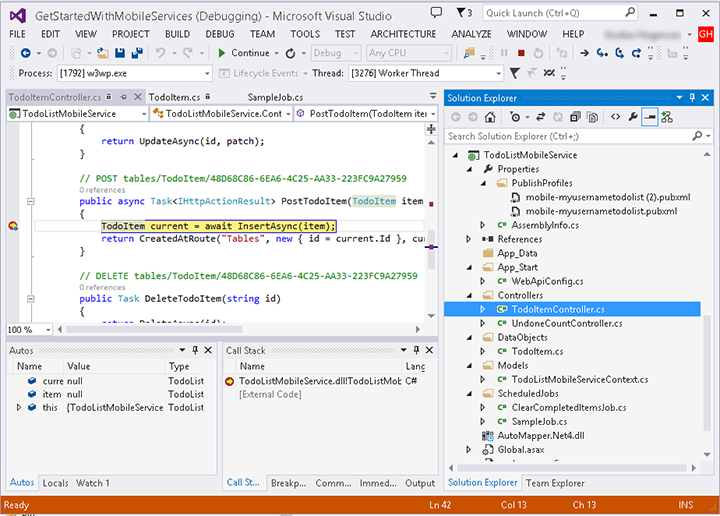The width and height of the screenshot is (720, 516).
Task: Switch to the Watch 1 tab
Action: click(93, 483)
